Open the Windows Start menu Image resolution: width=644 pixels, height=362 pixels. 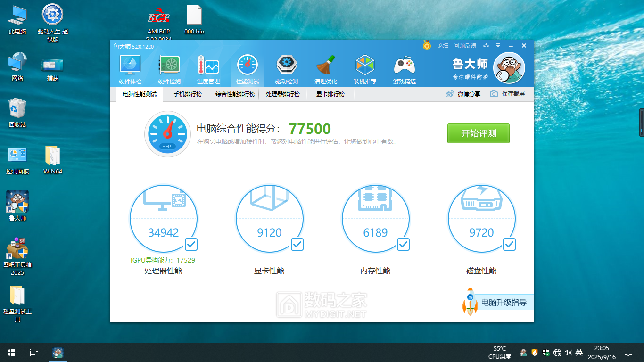11,352
